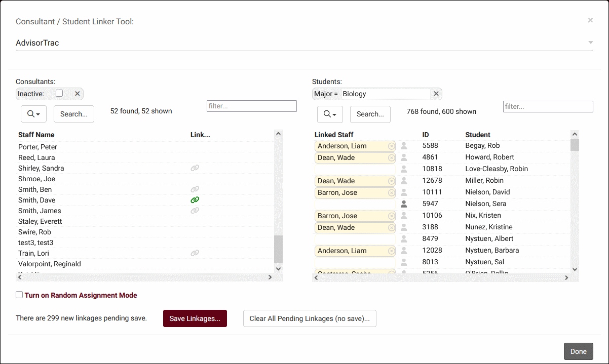Click the link icon next to Train, Lori
609x364 pixels.
195,253
